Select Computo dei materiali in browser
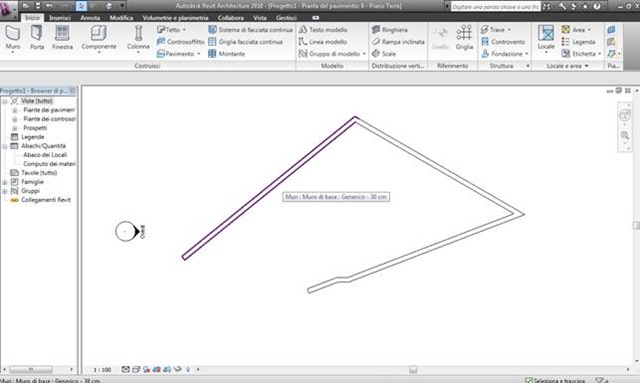 tap(49, 164)
